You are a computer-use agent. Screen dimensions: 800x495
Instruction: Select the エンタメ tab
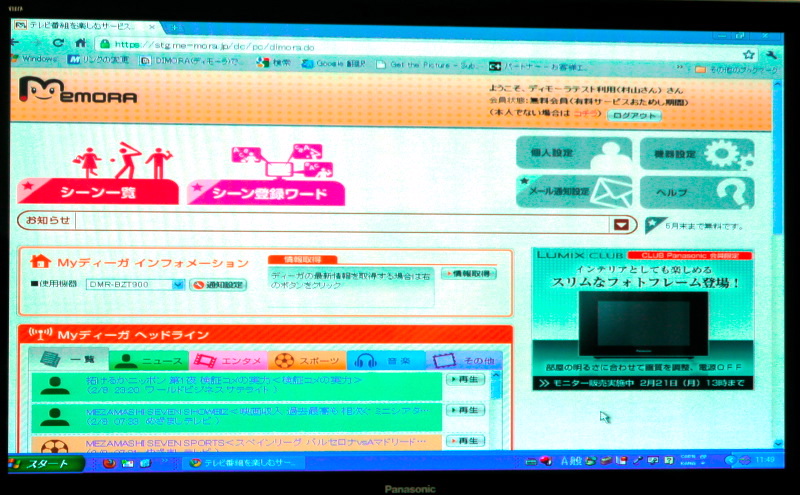point(228,361)
